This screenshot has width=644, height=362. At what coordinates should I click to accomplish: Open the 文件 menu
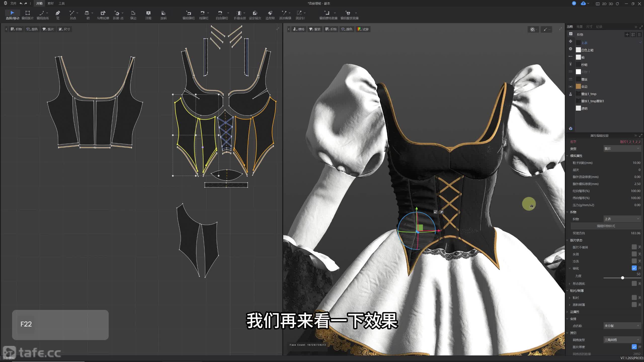coord(13,4)
